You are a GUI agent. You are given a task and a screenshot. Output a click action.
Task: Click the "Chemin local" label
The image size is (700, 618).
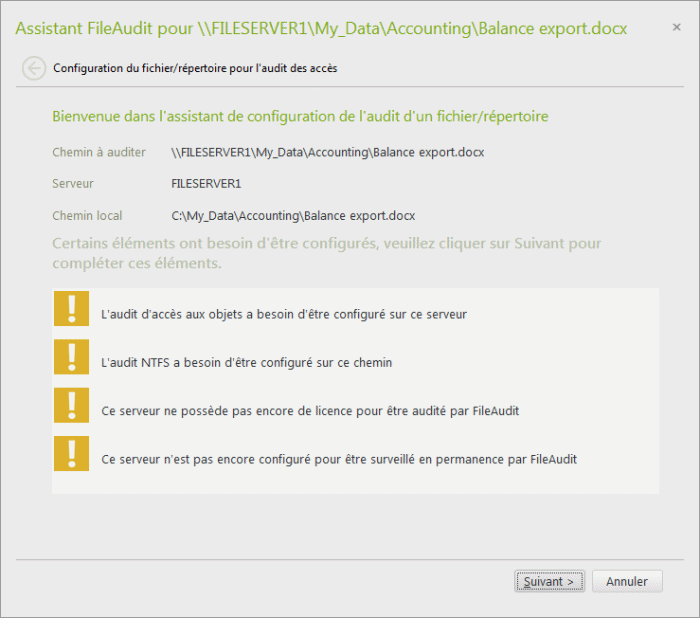87,215
